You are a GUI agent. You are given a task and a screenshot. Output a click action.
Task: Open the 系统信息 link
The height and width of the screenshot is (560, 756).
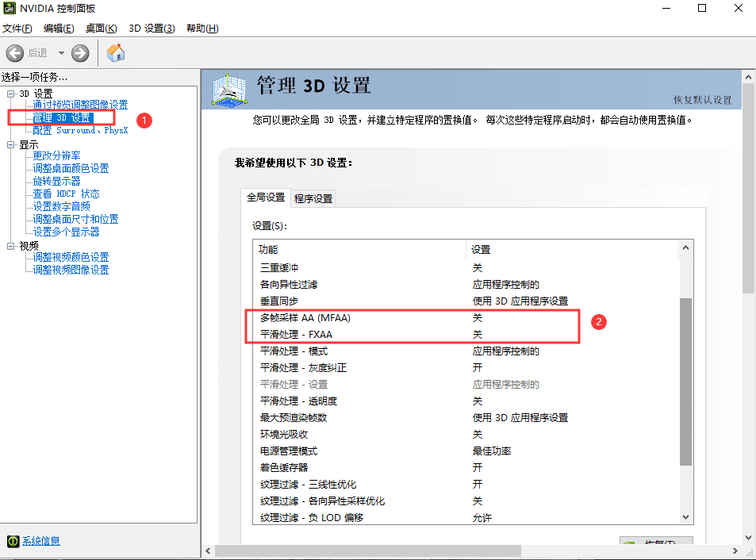(41, 541)
